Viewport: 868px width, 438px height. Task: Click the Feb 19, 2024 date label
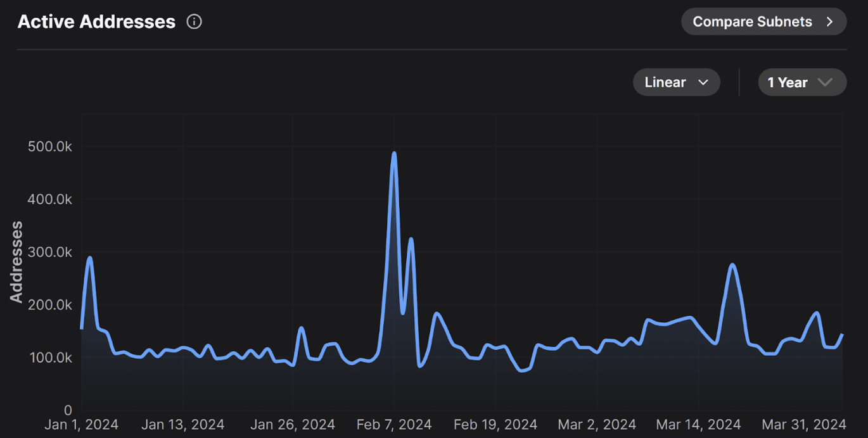(495, 424)
